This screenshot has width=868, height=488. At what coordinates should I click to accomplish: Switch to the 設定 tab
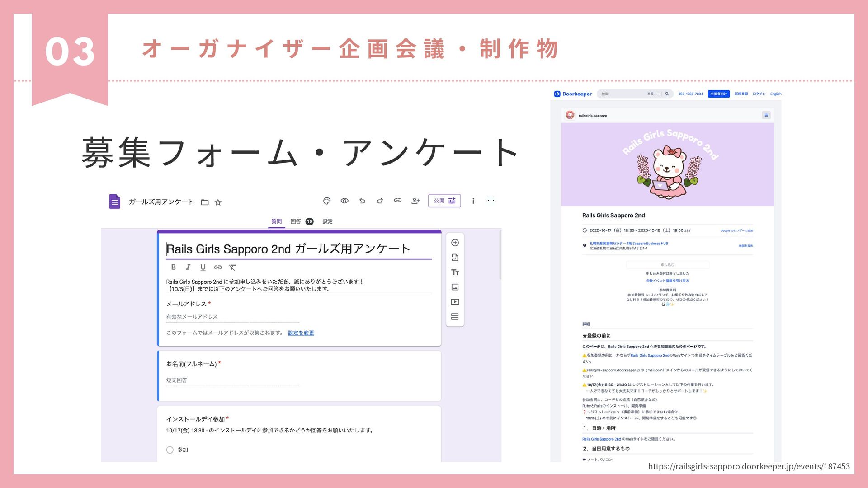tap(328, 221)
